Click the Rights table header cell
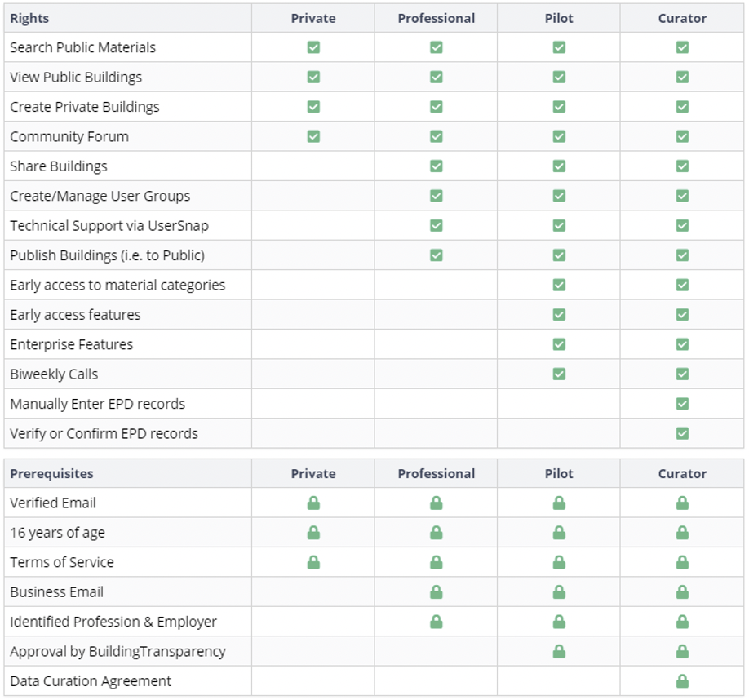Screen dimensions: 749x700 coord(29,18)
